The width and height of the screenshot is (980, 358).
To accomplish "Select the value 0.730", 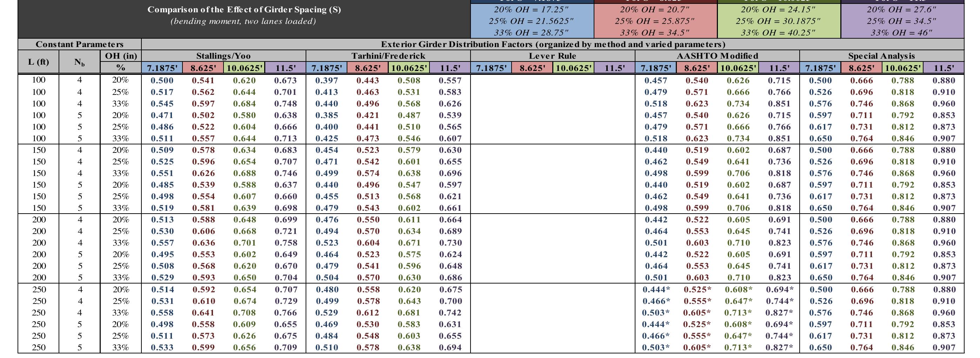I will (x=451, y=243).
